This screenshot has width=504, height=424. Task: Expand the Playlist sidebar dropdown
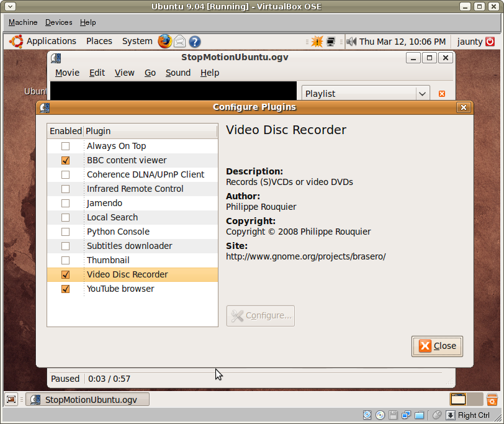point(366,94)
